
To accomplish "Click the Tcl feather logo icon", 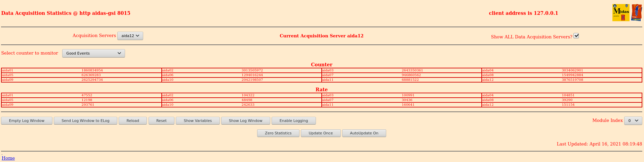I will 637,13.
